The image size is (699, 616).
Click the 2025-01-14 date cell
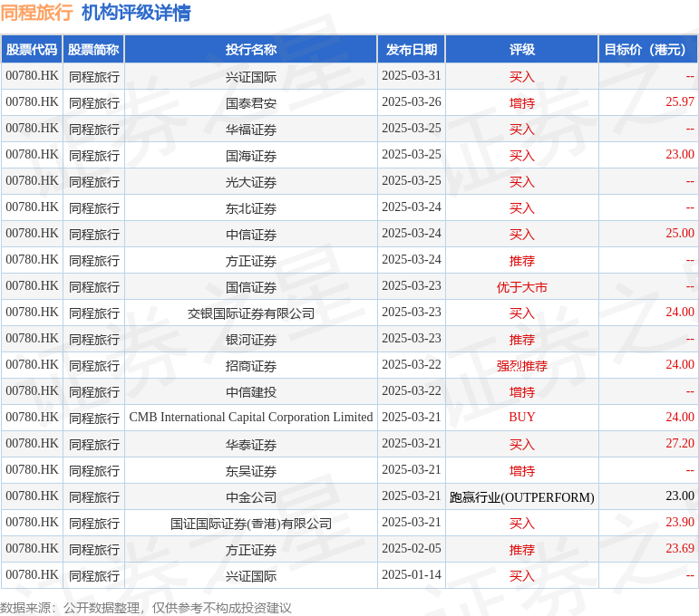412,575
